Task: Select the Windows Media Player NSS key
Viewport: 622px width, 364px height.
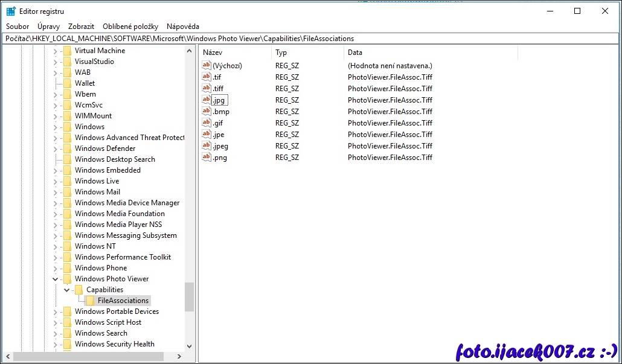Action: tap(118, 225)
